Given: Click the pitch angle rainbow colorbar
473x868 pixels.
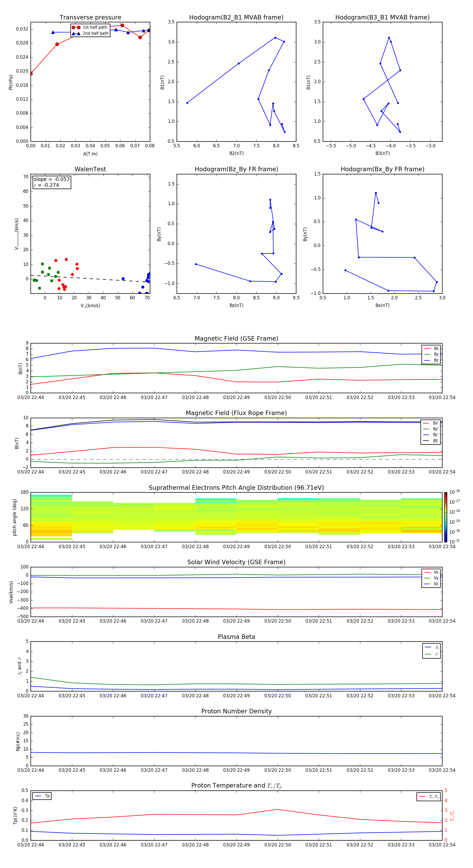Looking at the screenshot, I should pos(446,517).
